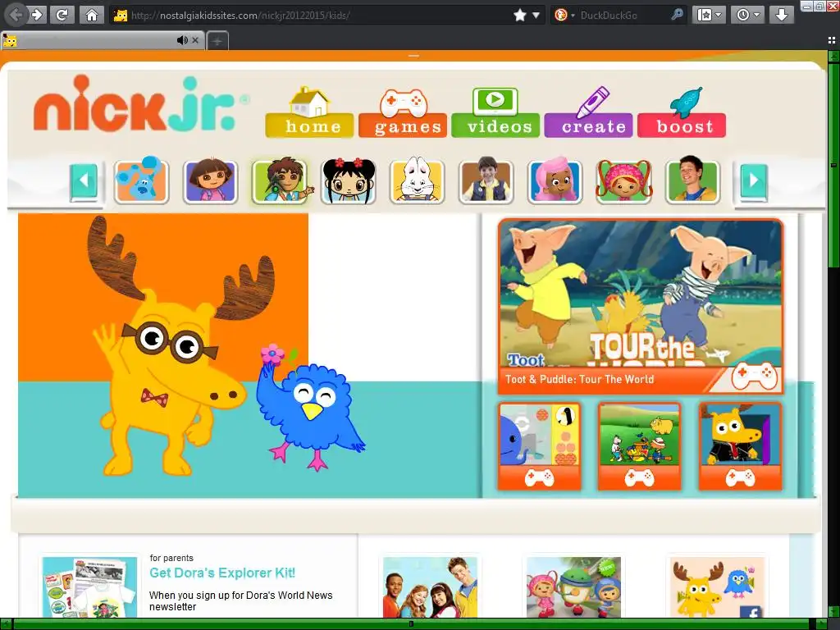Bookmark this page with the star icon
Viewport: 840px width, 630px height.
tap(519, 15)
